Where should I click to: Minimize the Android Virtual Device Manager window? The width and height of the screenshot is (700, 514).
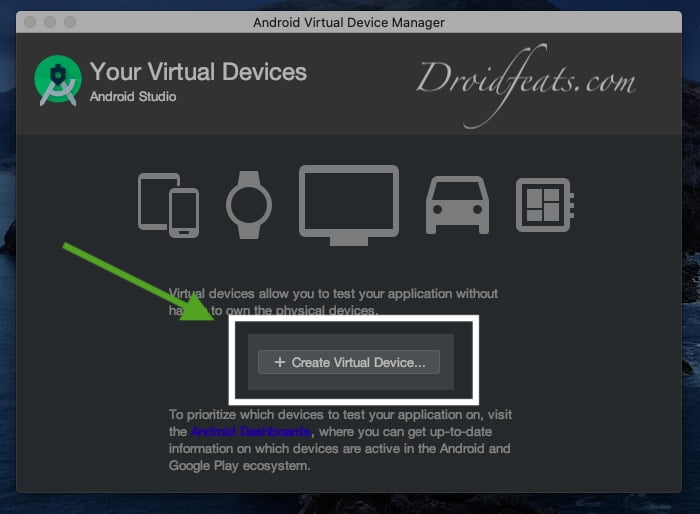[50, 22]
